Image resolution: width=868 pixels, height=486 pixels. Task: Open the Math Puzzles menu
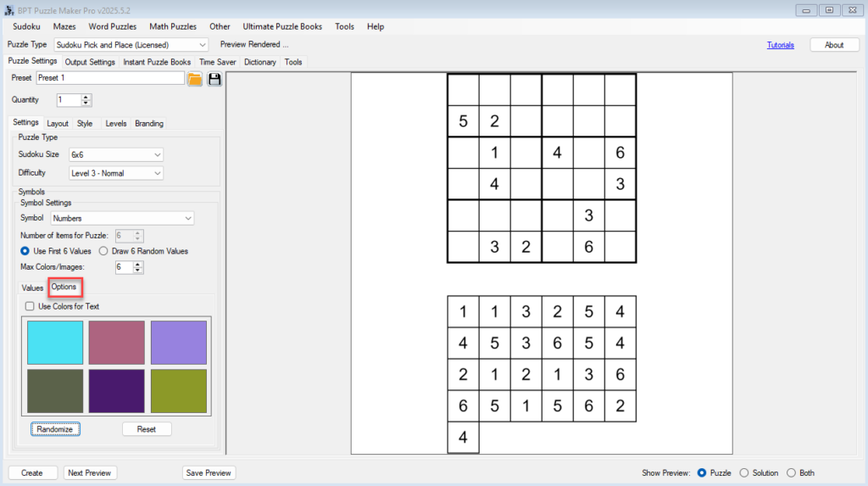click(173, 26)
